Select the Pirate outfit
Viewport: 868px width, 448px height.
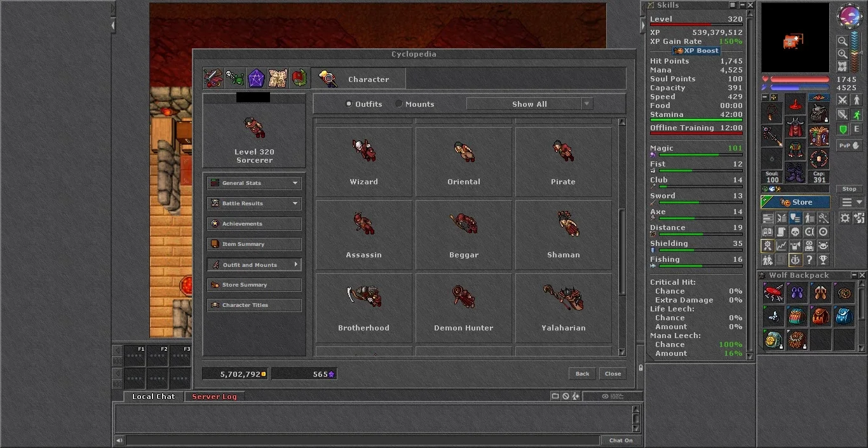click(x=563, y=161)
